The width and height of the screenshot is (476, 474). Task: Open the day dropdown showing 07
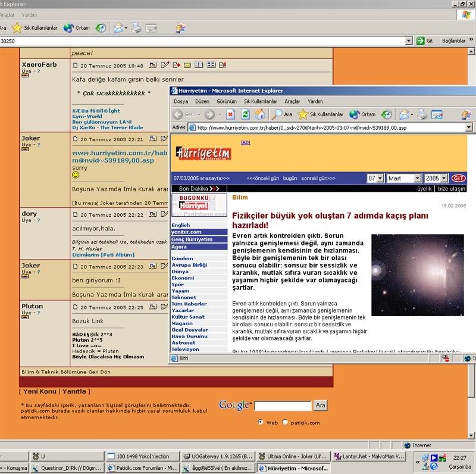tap(380, 178)
